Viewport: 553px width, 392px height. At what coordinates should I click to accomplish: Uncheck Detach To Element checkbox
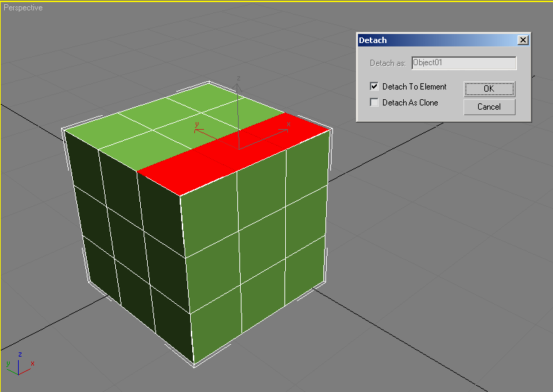pyautogui.click(x=374, y=86)
